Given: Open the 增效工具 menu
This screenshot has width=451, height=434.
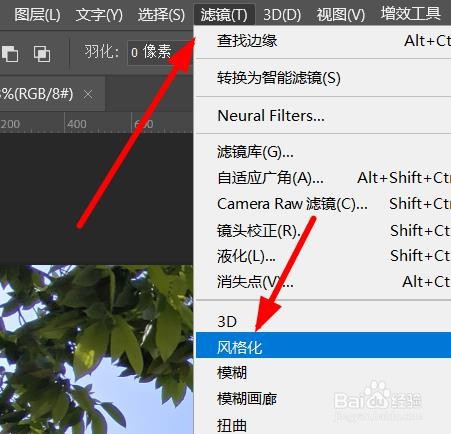Looking at the screenshot, I should (411, 14).
